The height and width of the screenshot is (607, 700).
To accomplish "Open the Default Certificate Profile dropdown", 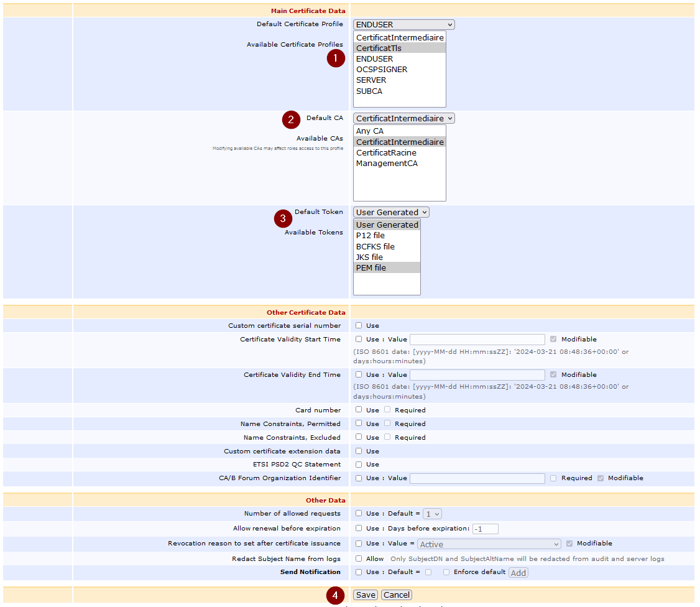I will (x=403, y=25).
